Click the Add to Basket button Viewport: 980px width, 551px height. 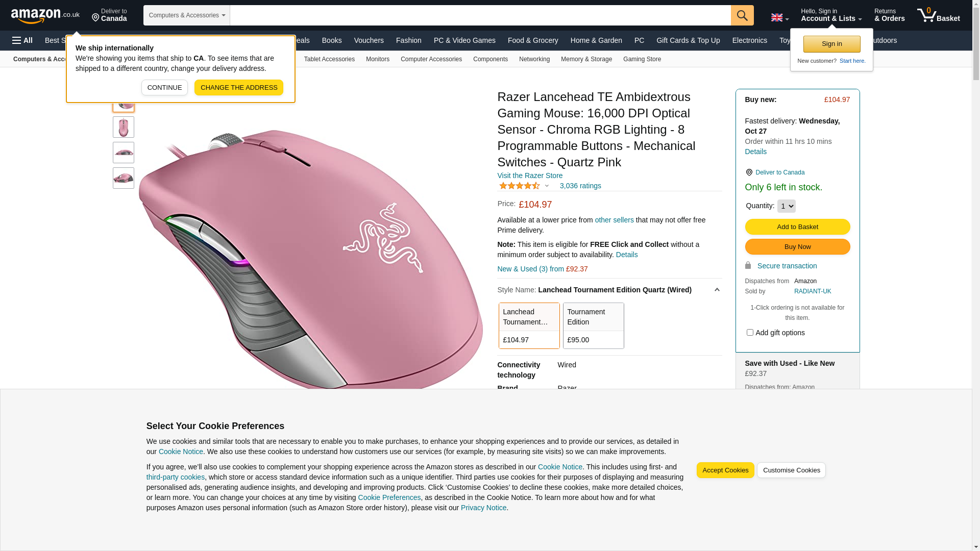click(797, 227)
